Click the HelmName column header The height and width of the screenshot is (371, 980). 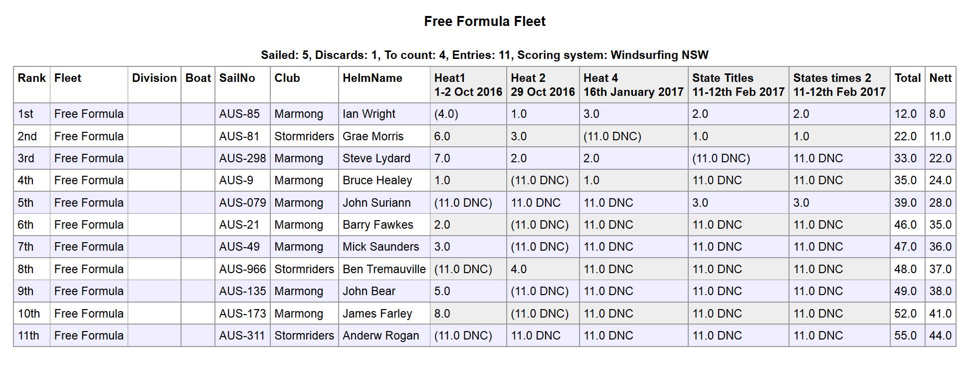click(372, 78)
